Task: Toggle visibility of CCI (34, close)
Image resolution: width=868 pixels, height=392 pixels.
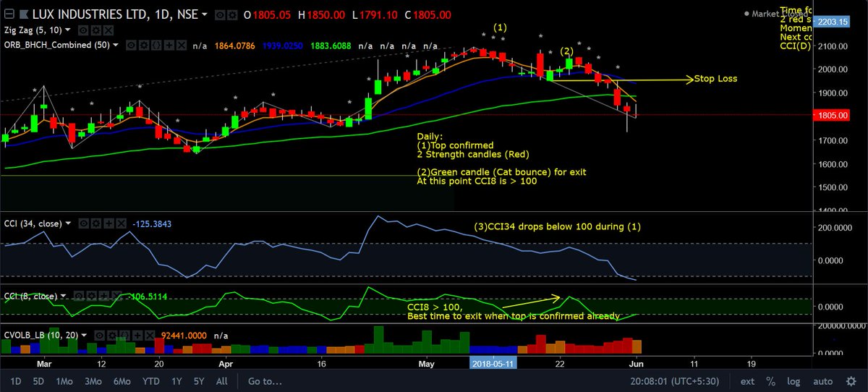Action: click(x=84, y=223)
